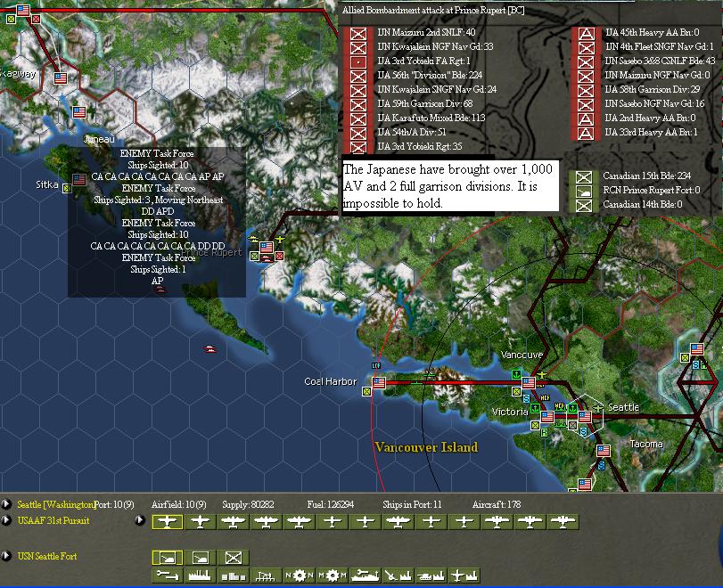Click the 'Airfield: 10(9)' entry
The height and width of the screenshot is (588, 723).
tap(179, 504)
